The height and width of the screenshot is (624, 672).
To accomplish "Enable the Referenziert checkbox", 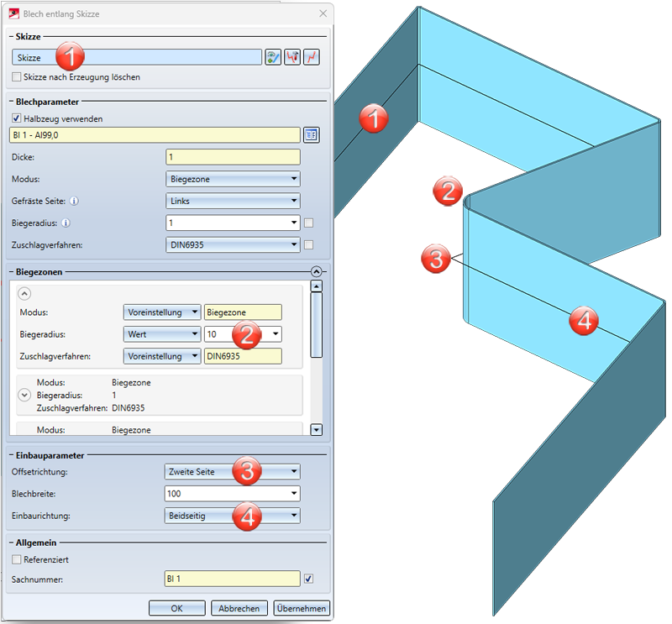I will pyautogui.click(x=16, y=559).
